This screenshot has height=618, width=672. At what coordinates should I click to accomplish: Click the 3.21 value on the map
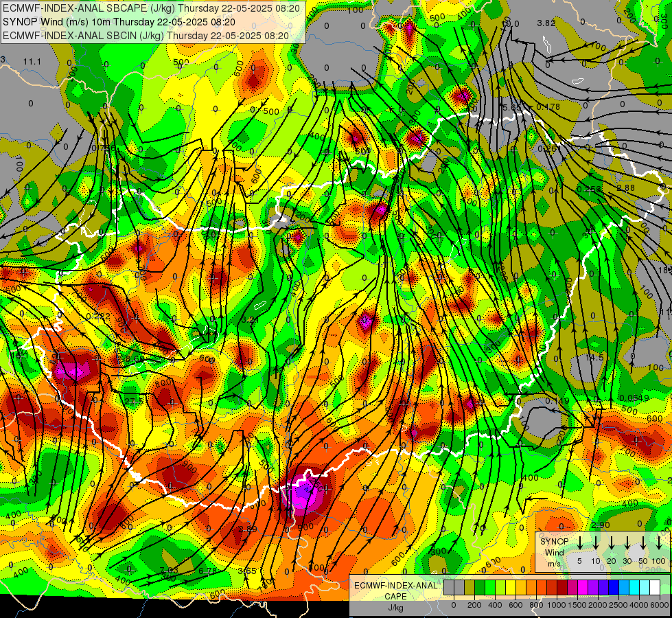(x=250, y=319)
